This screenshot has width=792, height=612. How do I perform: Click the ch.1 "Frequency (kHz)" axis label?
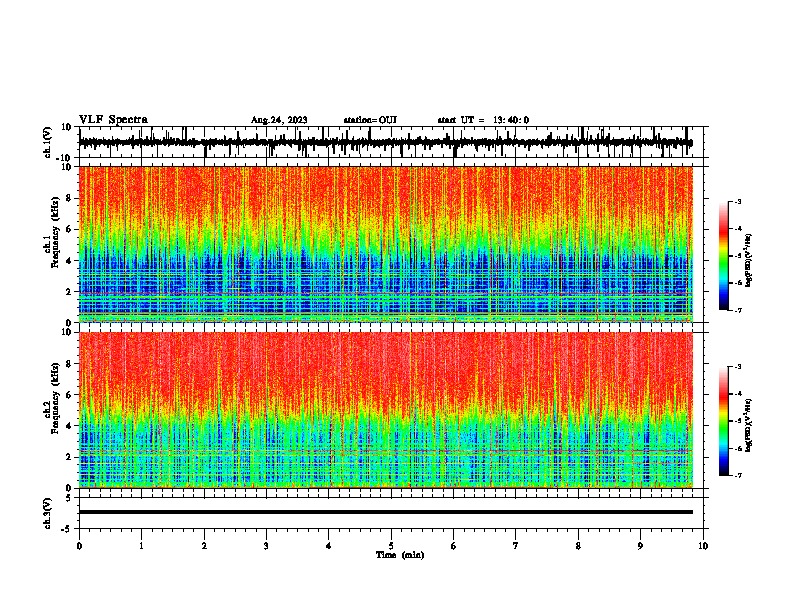55,233
